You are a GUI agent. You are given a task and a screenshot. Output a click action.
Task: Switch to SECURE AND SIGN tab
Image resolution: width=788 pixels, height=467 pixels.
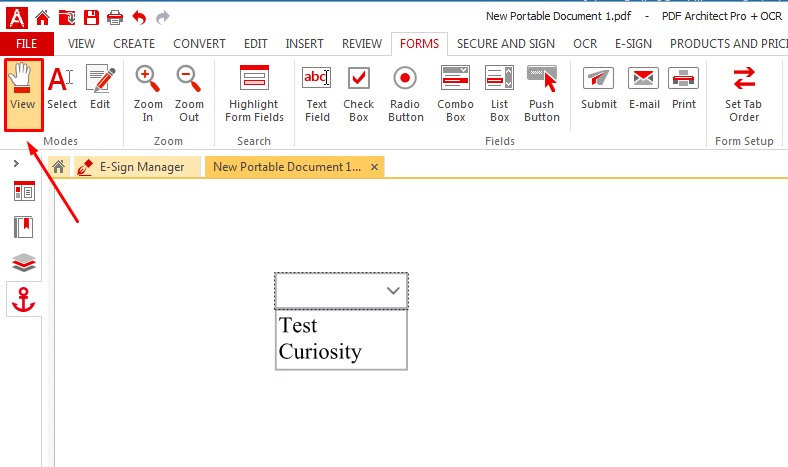coord(506,44)
